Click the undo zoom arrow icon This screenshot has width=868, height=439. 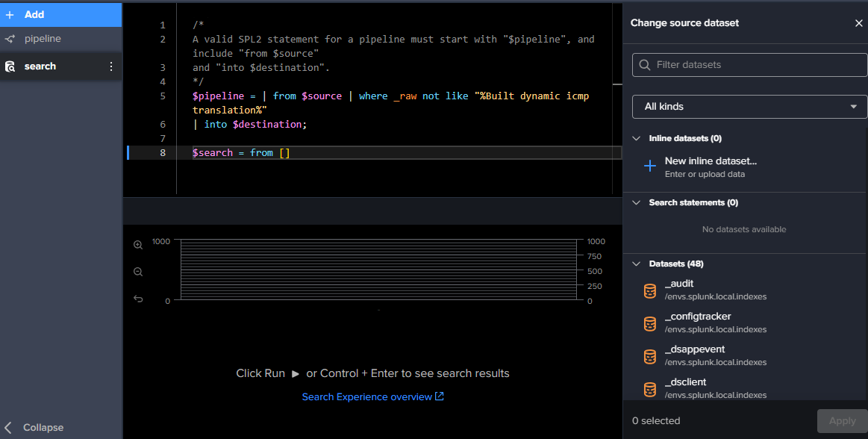coord(138,299)
